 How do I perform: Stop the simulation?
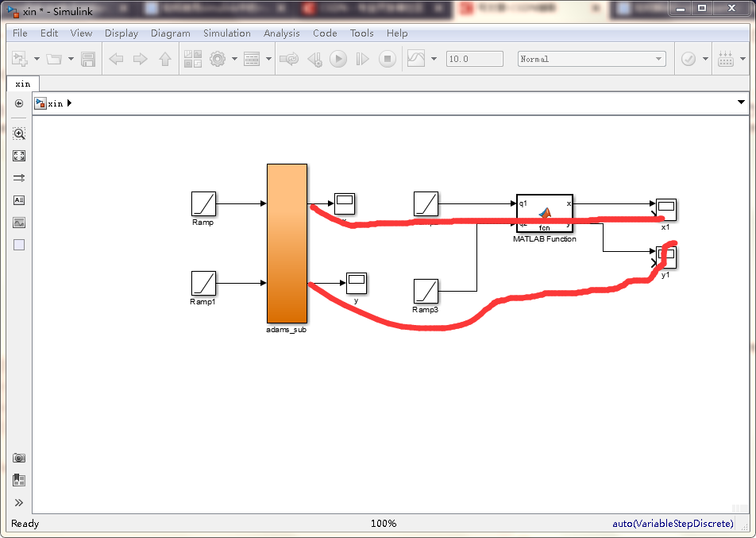pyautogui.click(x=388, y=58)
